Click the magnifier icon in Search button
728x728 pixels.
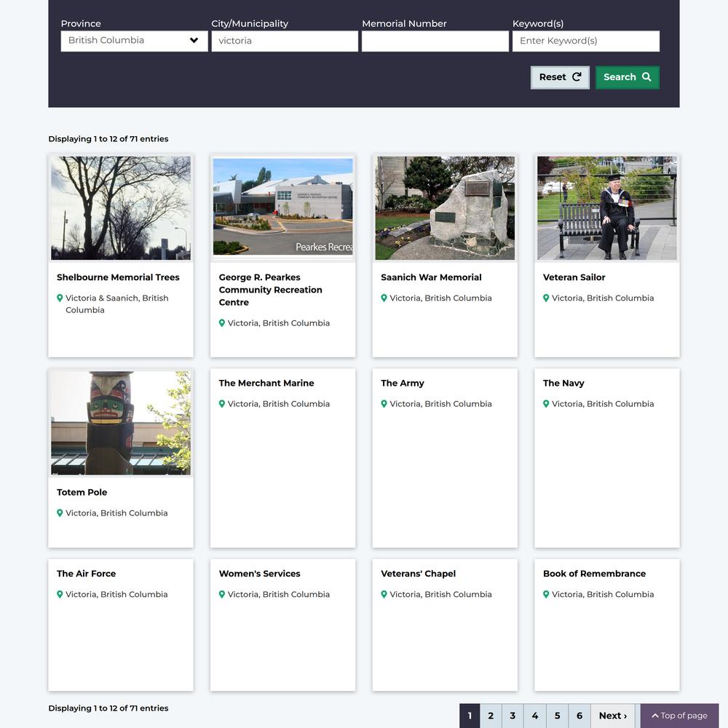point(646,77)
